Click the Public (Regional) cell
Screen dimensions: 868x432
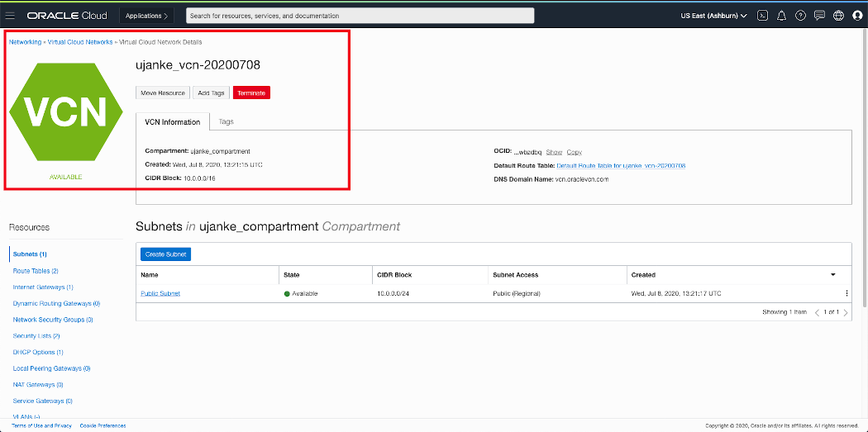[x=517, y=294]
